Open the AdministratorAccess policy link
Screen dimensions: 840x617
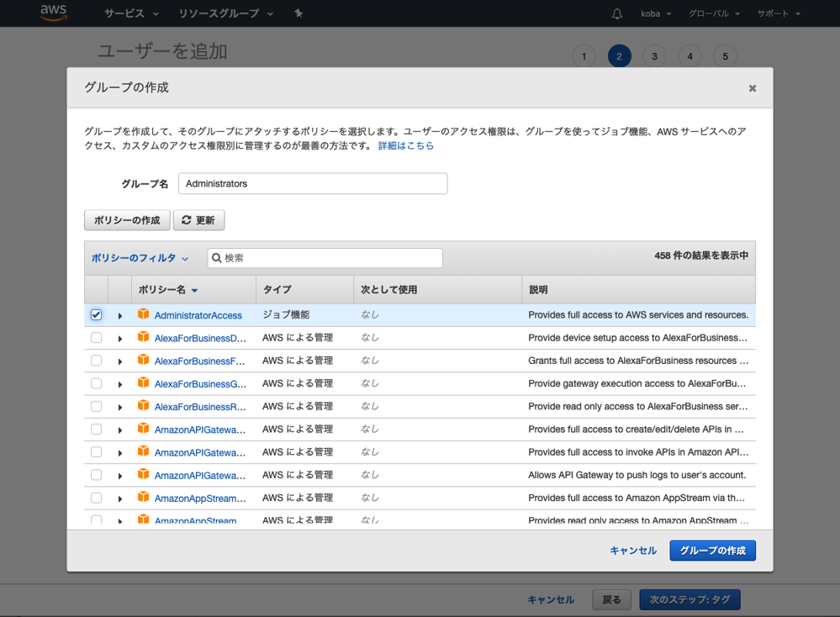198,315
